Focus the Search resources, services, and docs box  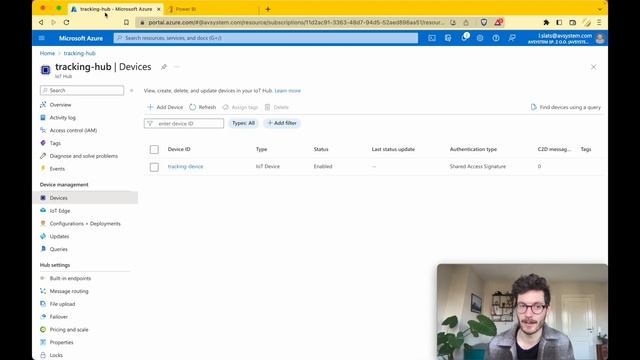click(266, 38)
